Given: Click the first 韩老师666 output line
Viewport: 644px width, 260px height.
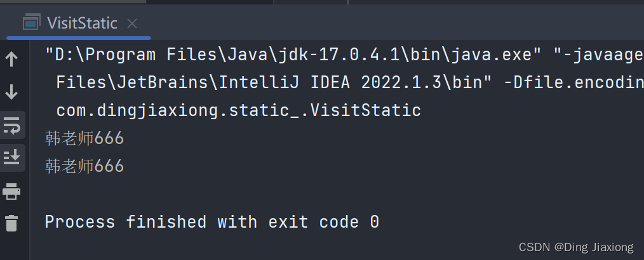Looking at the screenshot, I should point(84,138).
